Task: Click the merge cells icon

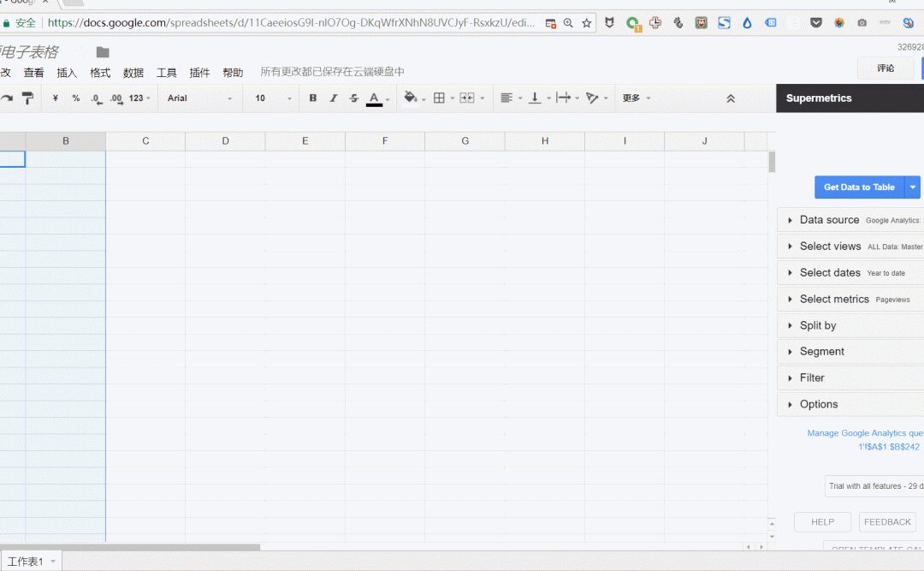Action: 467,98
